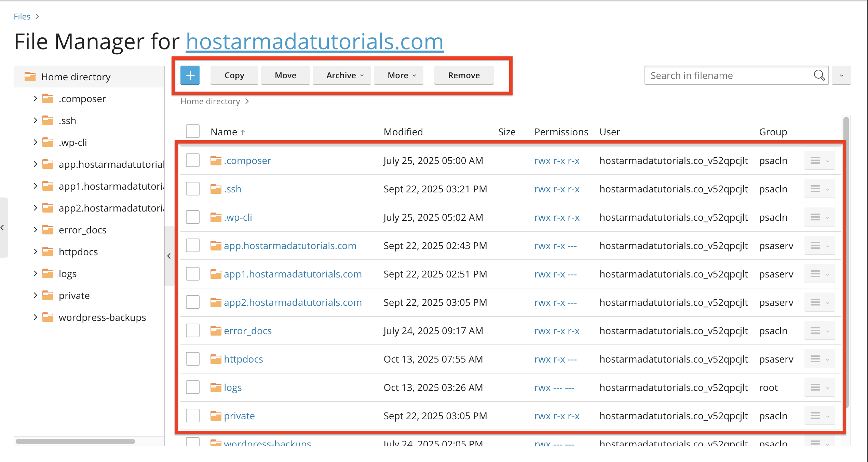Select wordpress-backups in folder tree

102,317
